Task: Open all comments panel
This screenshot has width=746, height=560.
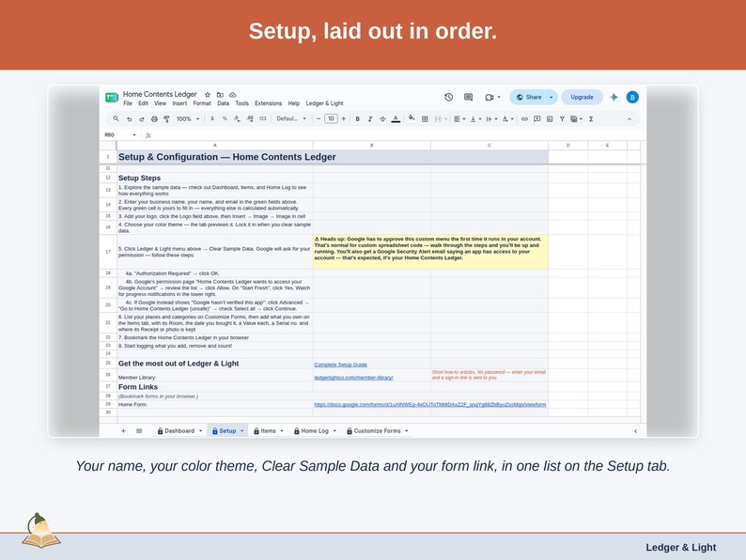Action: [x=468, y=97]
